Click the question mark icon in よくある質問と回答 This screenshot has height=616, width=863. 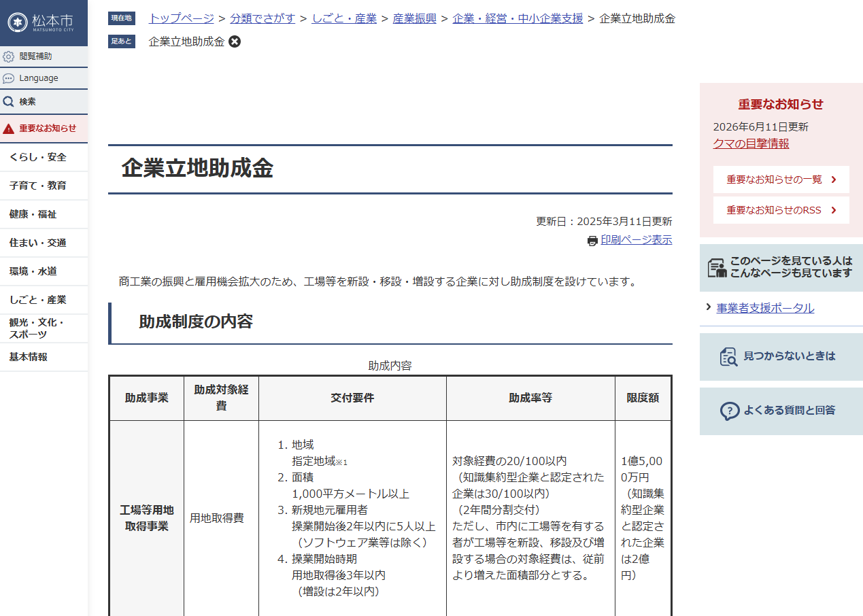coord(730,411)
